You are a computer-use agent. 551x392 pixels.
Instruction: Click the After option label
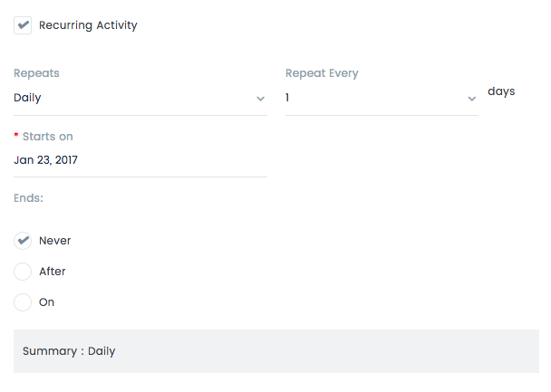click(52, 272)
